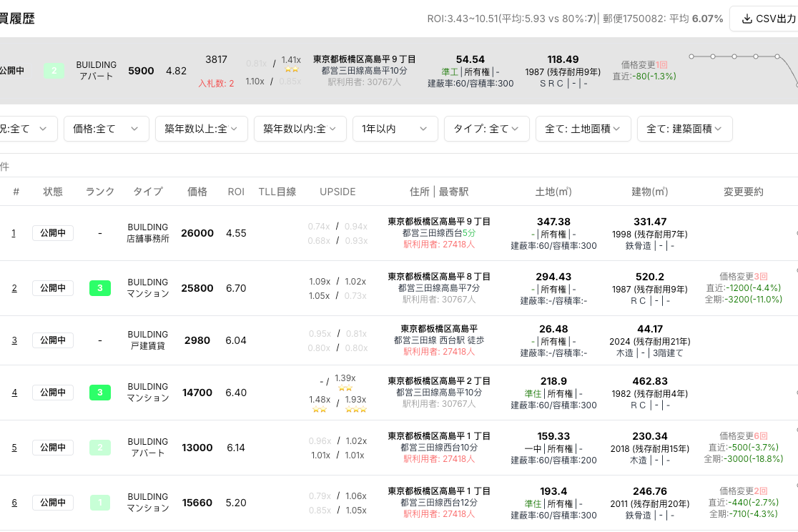Open the 全て: 建築面積 building area dropdown
Viewport: 798px width, 532px height.
click(x=685, y=129)
